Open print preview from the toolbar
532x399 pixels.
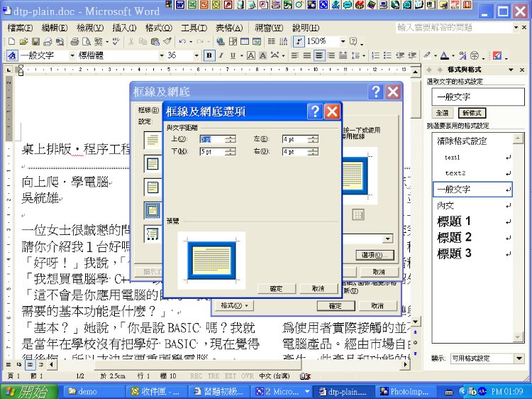point(87,41)
